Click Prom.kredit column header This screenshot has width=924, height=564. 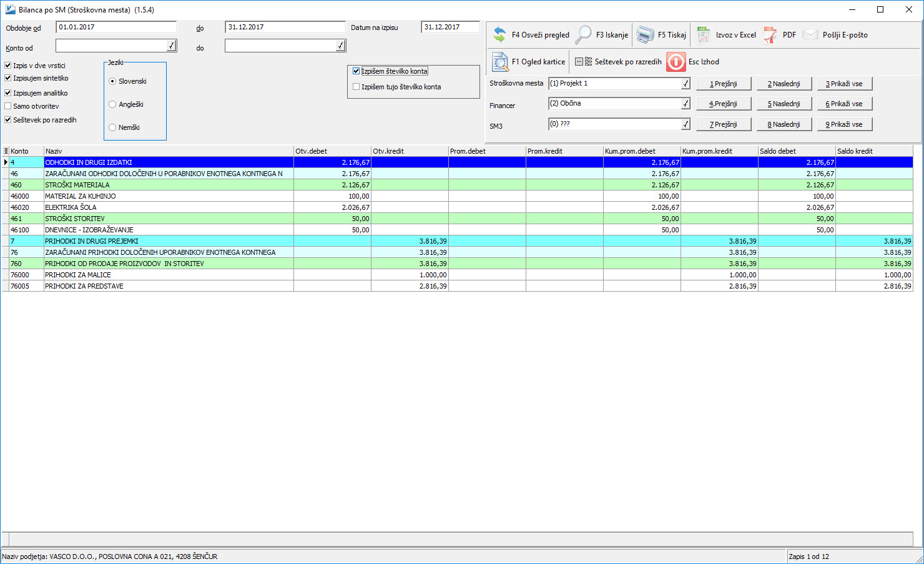point(564,151)
